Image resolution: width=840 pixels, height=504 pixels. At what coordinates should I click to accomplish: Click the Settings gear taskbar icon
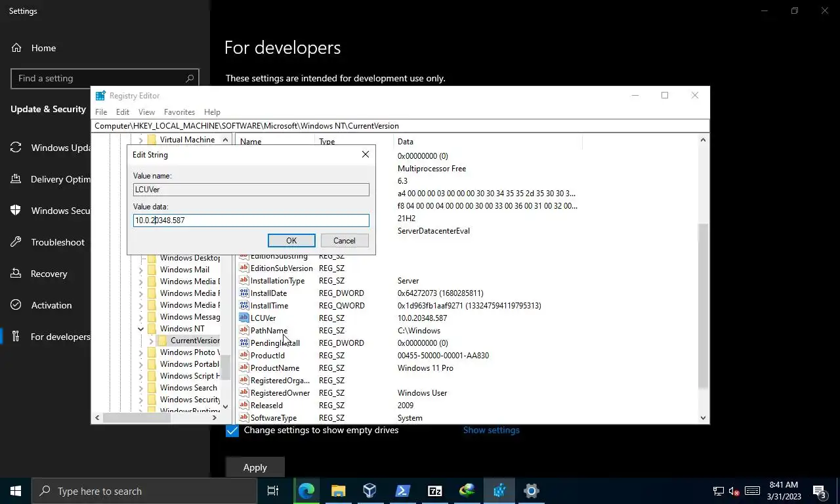pos(532,491)
